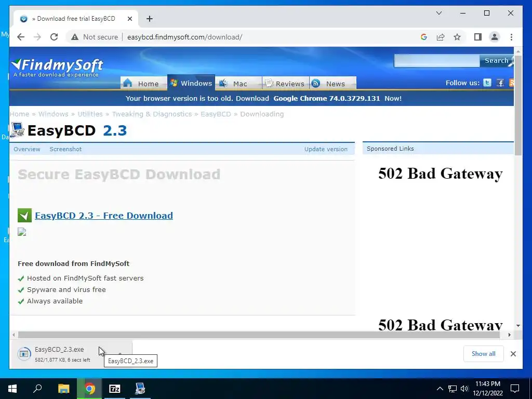This screenshot has width=532, height=399.
Task: Click the site Search button
Action: pyautogui.click(x=496, y=61)
